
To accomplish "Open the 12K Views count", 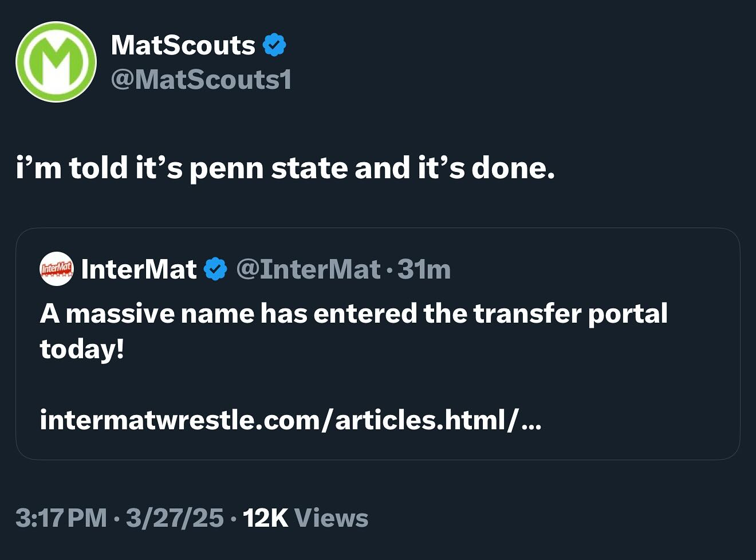I will (305, 518).
